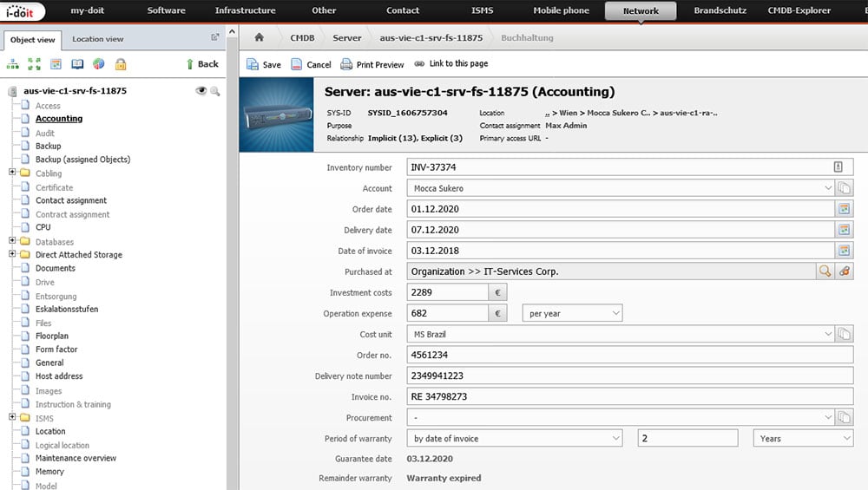
Task: Switch to the Location view tab
Action: click(x=97, y=39)
